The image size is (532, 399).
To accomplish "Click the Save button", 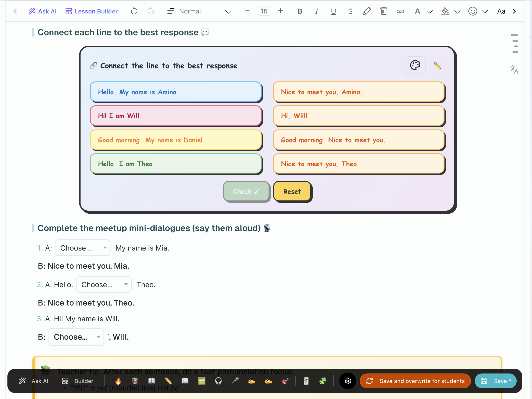I will [x=496, y=381].
